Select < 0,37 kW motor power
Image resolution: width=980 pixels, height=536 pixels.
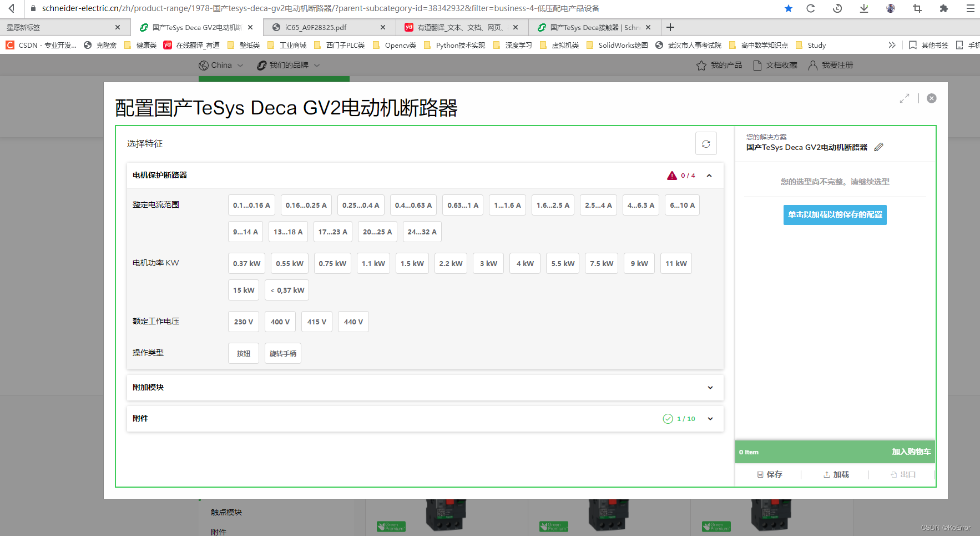(x=287, y=290)
